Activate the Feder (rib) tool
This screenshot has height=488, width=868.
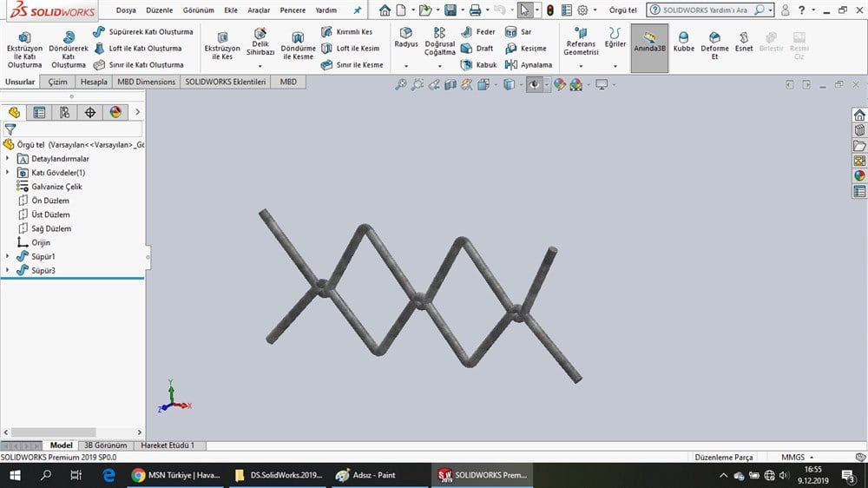point(477,32)
